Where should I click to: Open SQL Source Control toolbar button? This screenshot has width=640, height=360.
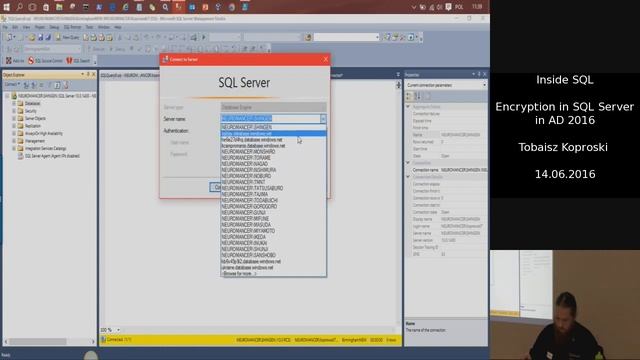[45, 61]
